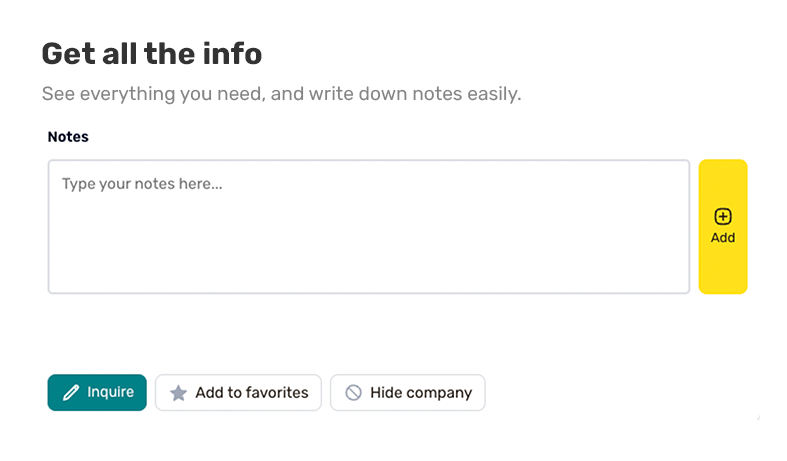Image resolution: width=787 pixels, height=461 pixels.
Task: Click the "Notes" field label
Action: pyautogui.click(x=68, y=137)
